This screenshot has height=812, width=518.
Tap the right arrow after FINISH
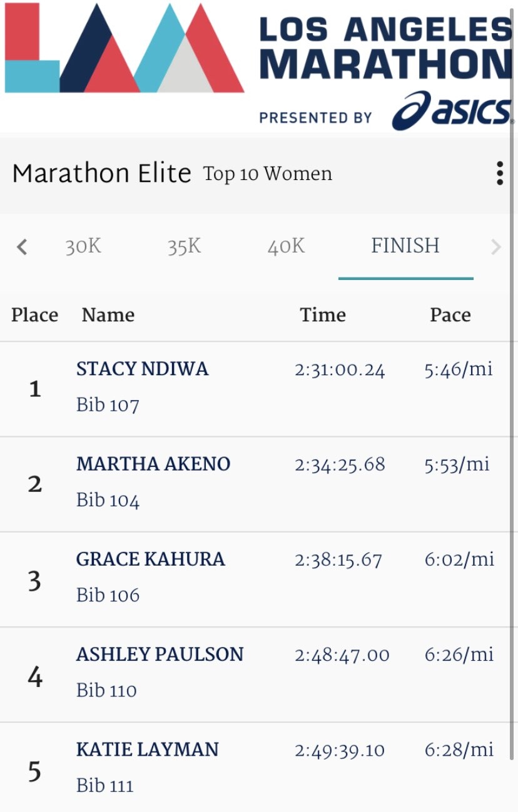(x=496, y=248)
